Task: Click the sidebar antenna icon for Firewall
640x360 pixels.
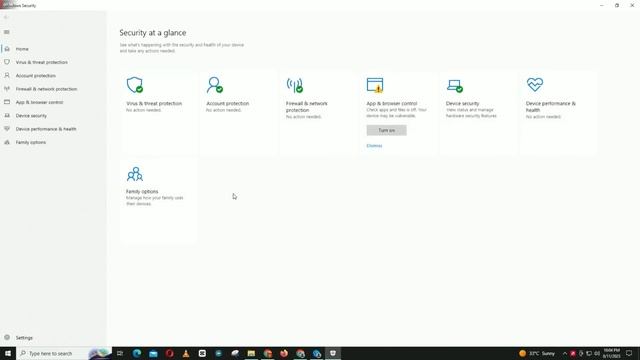Action: point(7,89)
